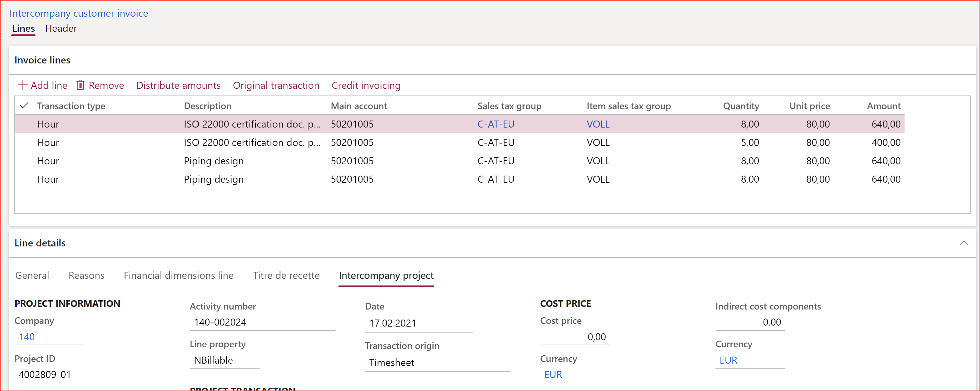This screenshot has height=391, width=980.
Task: Sort by Item sales tax group header
Action: tap(629, 106)
